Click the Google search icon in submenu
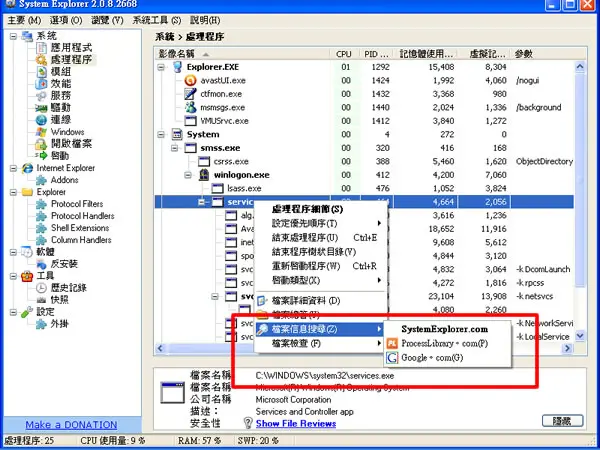 [392, 358]
